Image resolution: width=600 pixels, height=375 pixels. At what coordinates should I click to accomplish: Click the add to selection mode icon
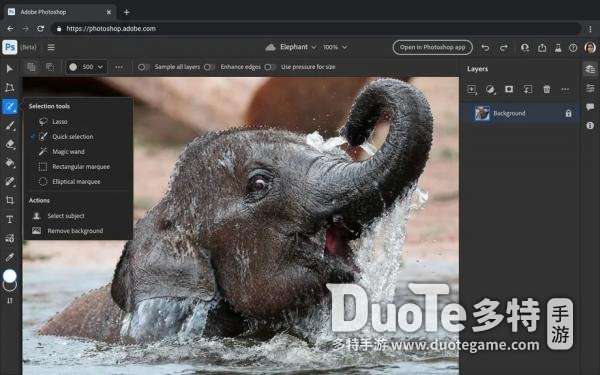tap(31, 67)
